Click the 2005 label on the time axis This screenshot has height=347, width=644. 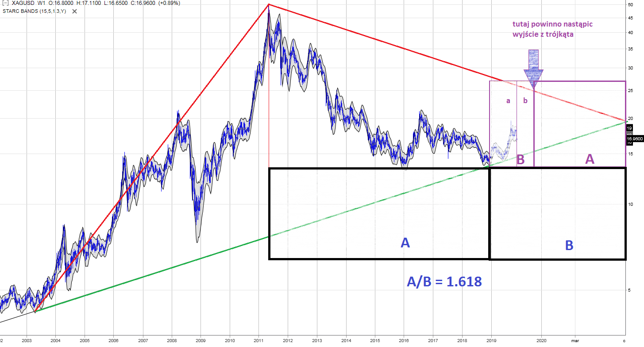[x=85, y=341]
